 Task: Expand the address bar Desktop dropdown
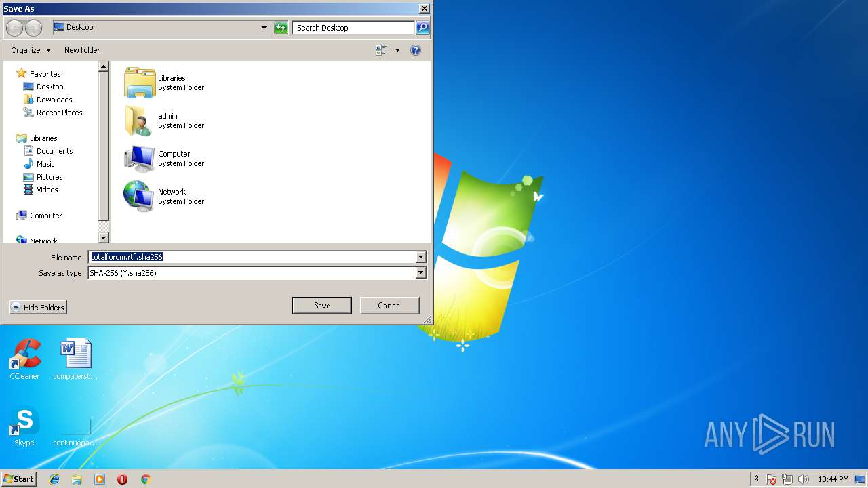tap(264, 28)
